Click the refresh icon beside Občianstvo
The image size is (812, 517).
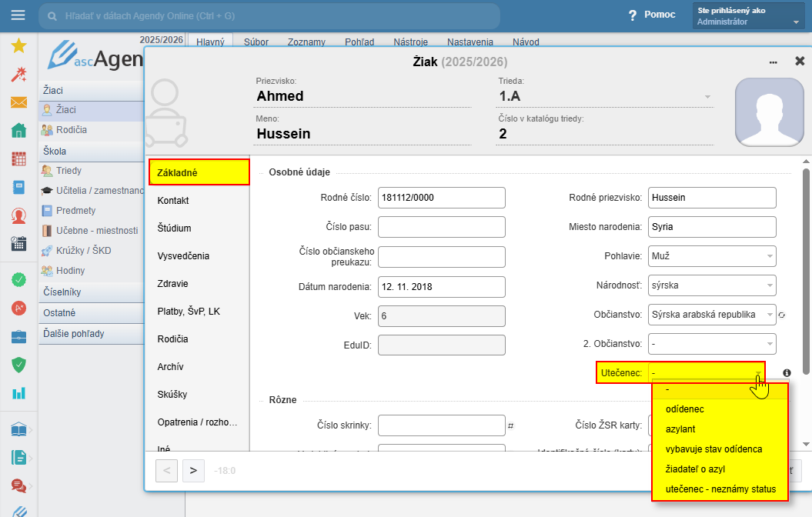782,315
